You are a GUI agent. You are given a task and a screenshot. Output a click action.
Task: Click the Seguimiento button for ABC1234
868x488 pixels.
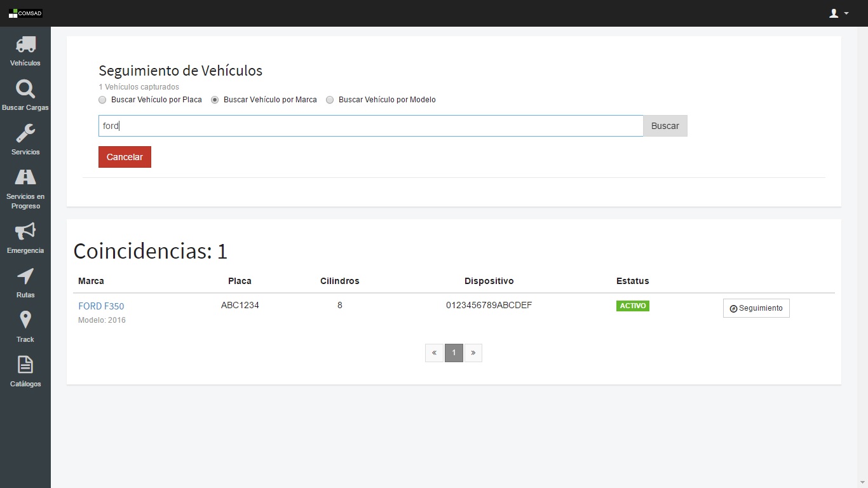point(756,308)
